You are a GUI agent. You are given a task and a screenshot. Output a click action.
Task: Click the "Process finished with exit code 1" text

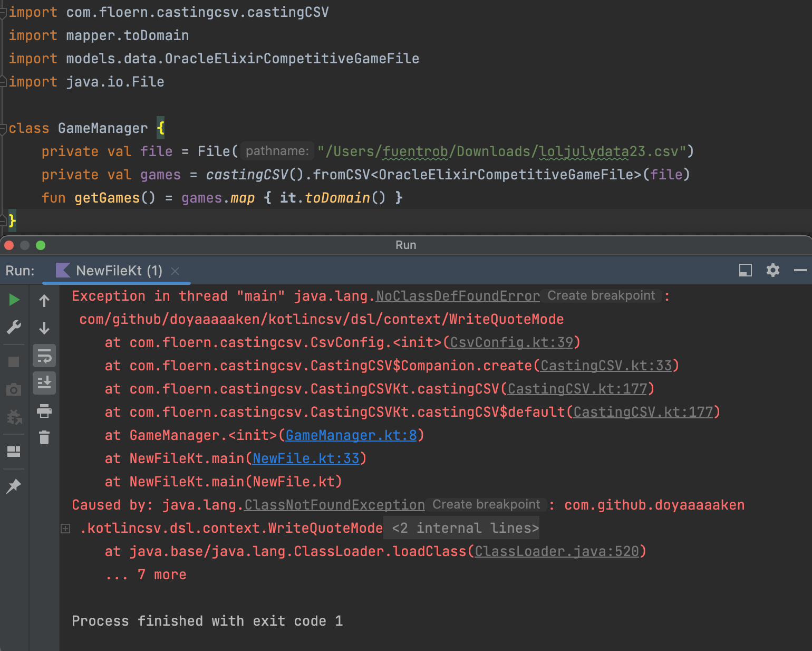[207, 621]
